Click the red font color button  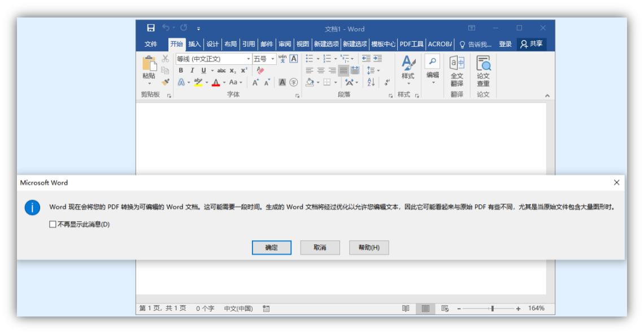[x=216, y=82]
